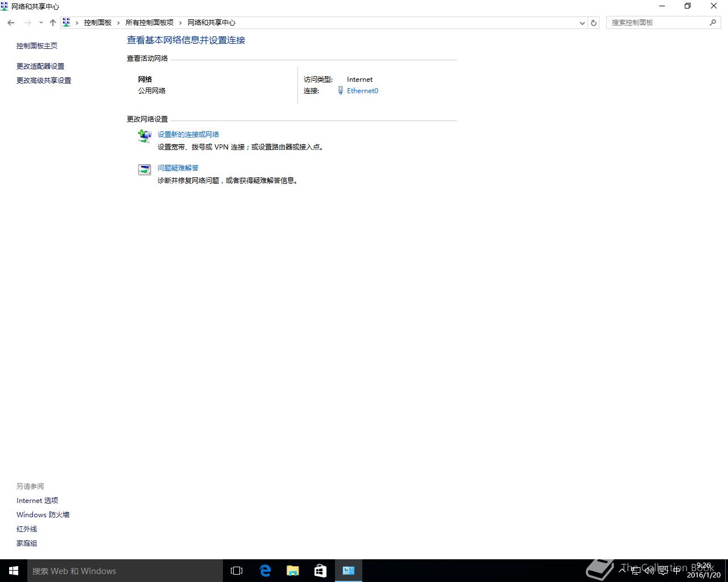Go back using the back arrow
The height and width of the screenshot is (582, 728).
(x=11, y=23)
